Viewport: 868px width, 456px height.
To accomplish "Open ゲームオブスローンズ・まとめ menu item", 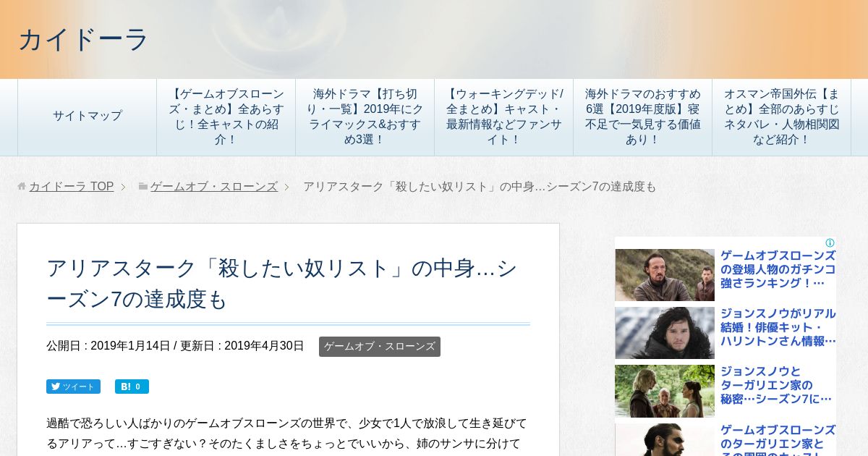I will [226, 116].
